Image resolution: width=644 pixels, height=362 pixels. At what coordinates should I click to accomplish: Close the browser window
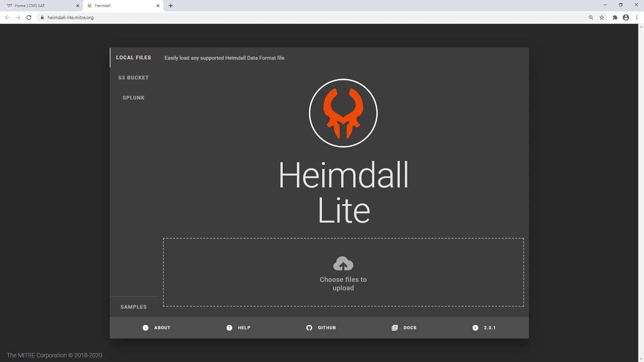click(636, 5)
